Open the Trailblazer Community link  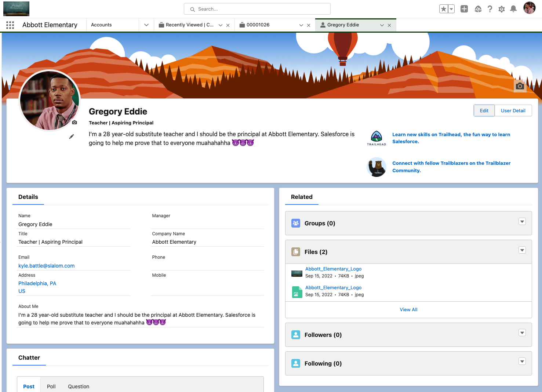coord(451,167)
